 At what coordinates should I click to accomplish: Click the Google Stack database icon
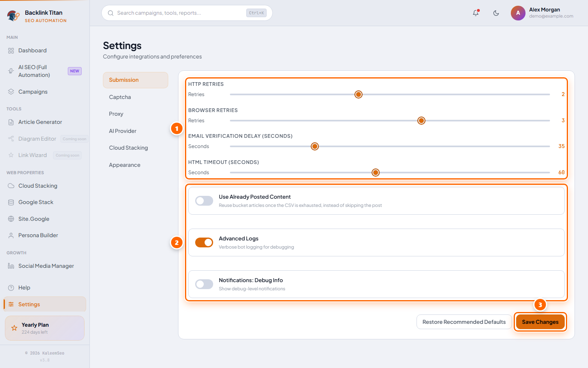(11, 202)
